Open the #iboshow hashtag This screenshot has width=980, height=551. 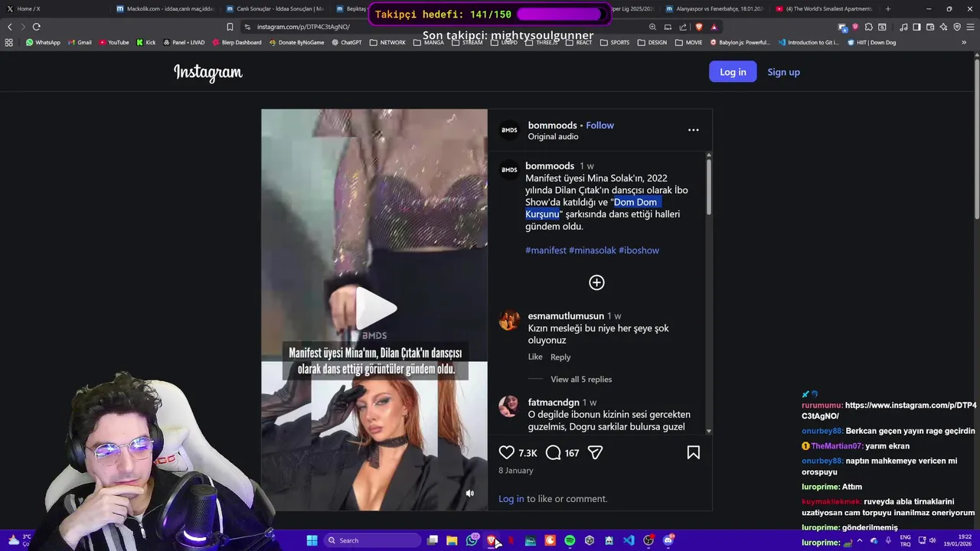click(x=639, y=250)
